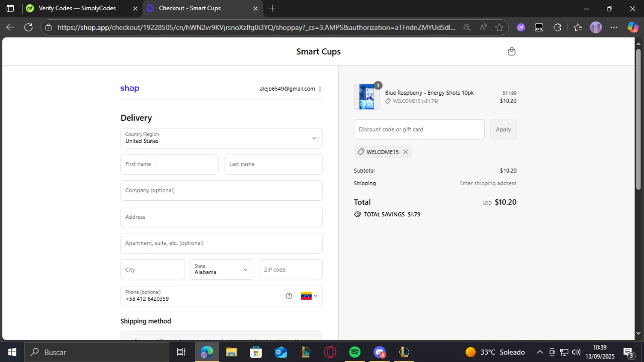Click the City input field
Screen dimensions: 644x362
(x=152, y=270)
